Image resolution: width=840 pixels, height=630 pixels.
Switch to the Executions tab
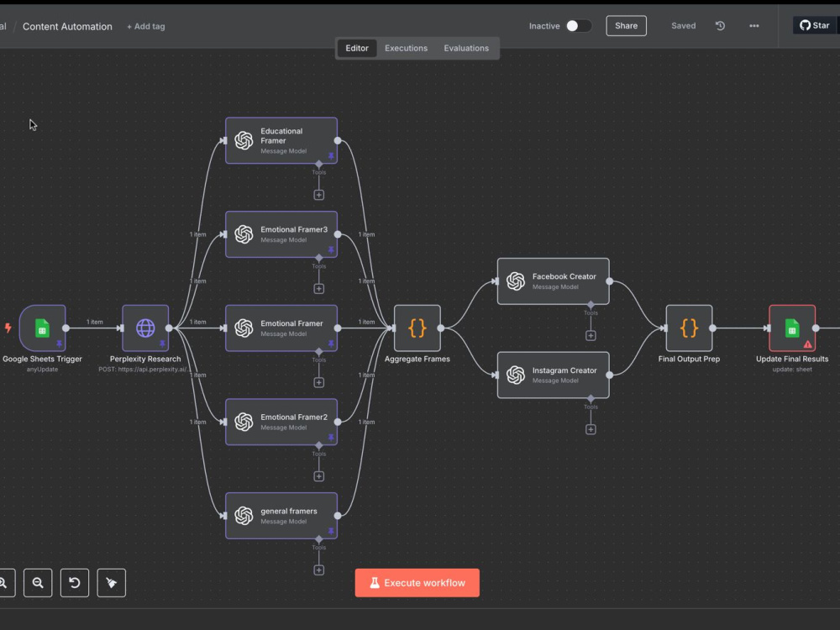[x=406, y=48]
